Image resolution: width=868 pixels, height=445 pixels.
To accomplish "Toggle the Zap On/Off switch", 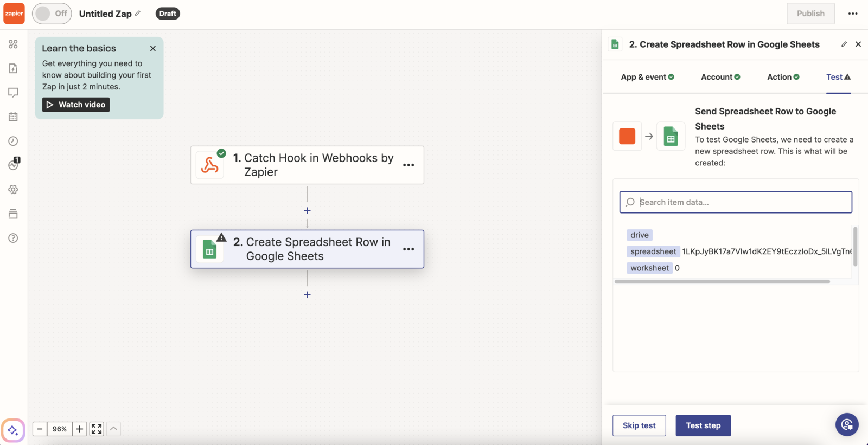I will 52,14.
